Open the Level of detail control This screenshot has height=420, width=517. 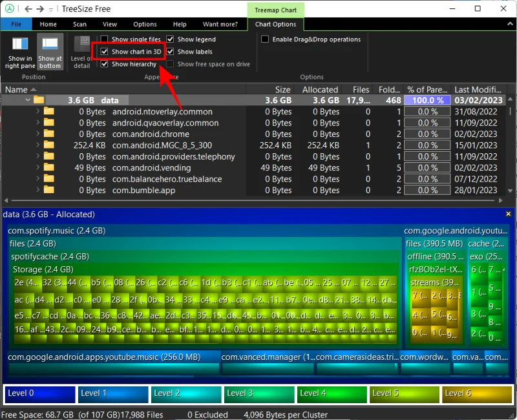point(82,52)
